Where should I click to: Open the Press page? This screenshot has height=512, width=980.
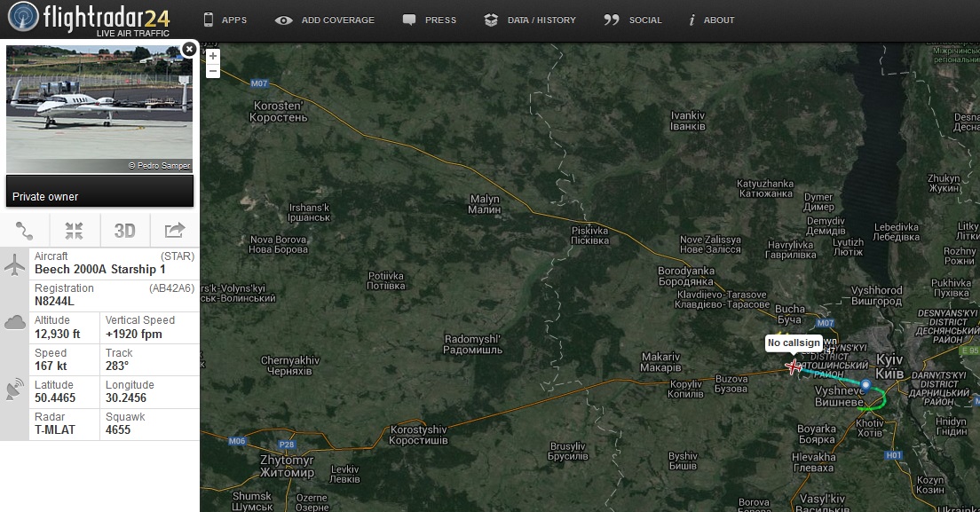coord(430,20)
